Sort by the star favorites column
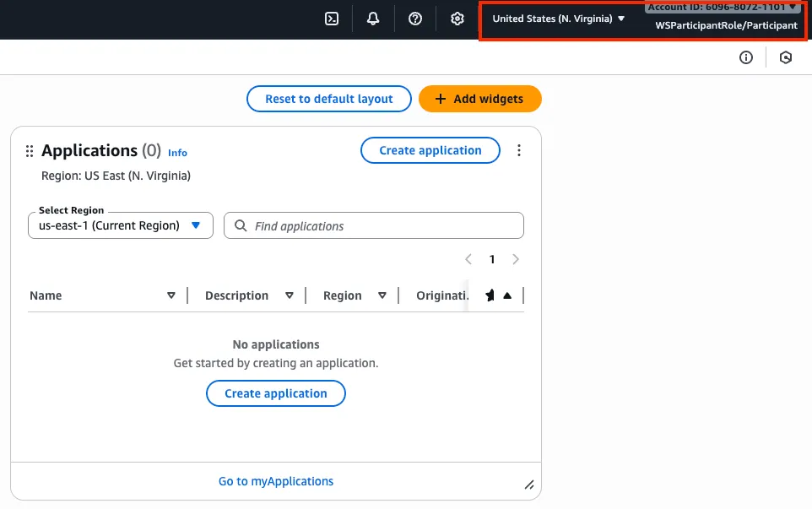The height and width of the screenshot is (509, 812). pos(497,295)
